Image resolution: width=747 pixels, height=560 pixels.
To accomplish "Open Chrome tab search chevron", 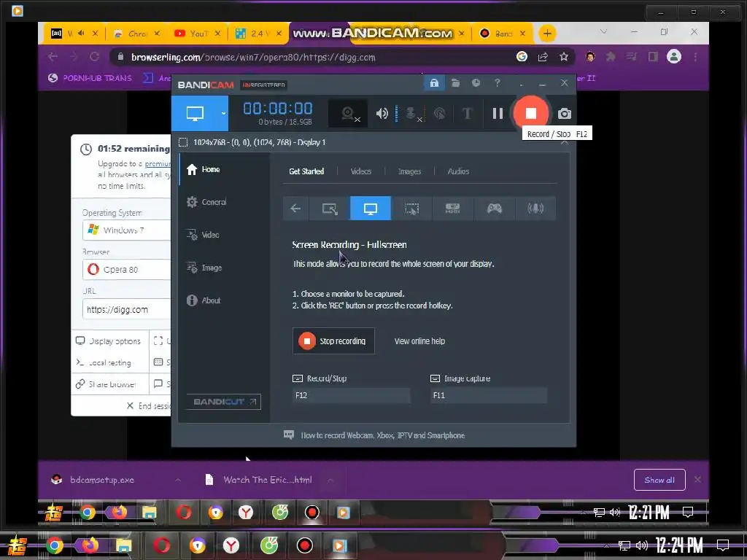I will coord(603,32).
